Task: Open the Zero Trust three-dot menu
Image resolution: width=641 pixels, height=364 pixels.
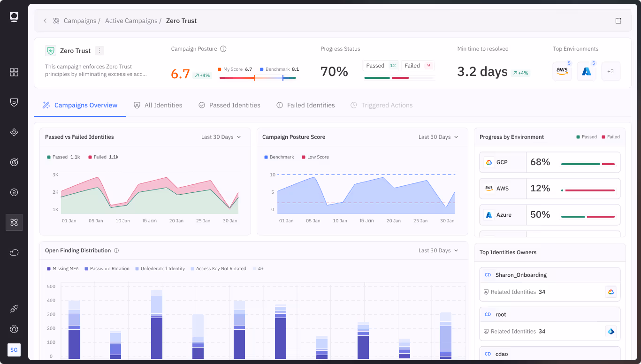Action: click(99, 51)
